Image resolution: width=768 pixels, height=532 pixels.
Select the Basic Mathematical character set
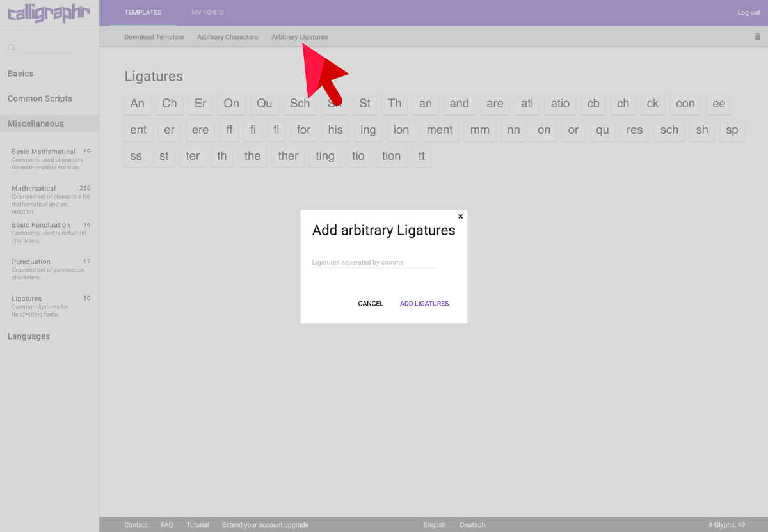[44, 152]
